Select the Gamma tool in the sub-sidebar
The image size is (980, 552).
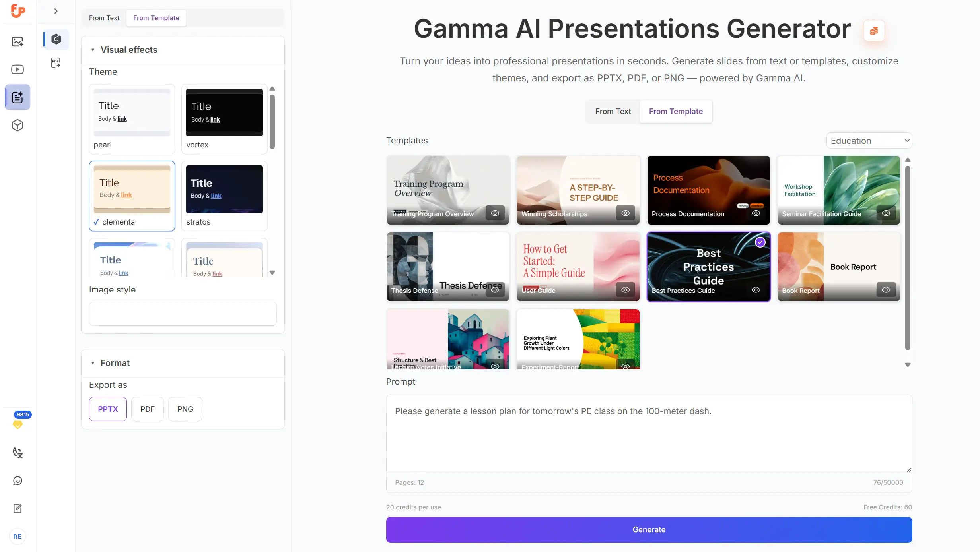[x=56, y=39]
